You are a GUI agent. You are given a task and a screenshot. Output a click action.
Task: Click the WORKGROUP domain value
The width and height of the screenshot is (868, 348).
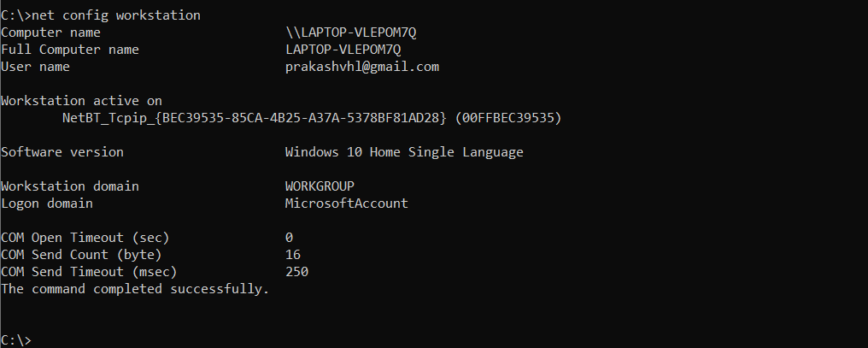click(x=320, y=186)
